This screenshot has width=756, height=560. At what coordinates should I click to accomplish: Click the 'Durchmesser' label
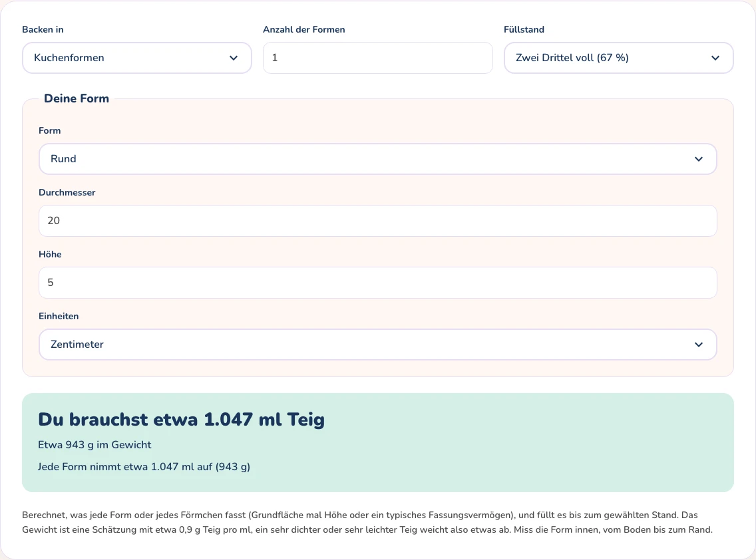click(67, 192)
